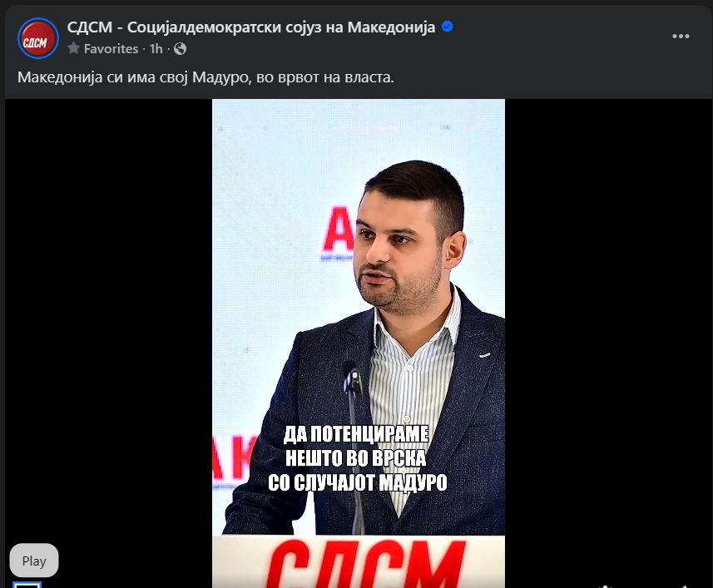This screenshot has height=588, width=713.
Task: Click the subtitle text ДА ПОТЕНЦИРАМЕ in the video
Action: click(x=356, y=434)
